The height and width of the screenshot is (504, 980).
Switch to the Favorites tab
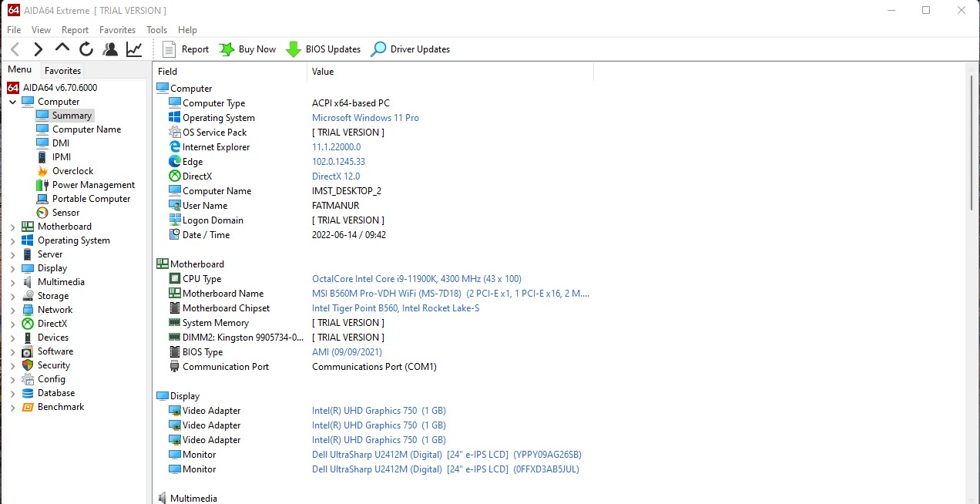pyautogui.click(x=62, y=70)
